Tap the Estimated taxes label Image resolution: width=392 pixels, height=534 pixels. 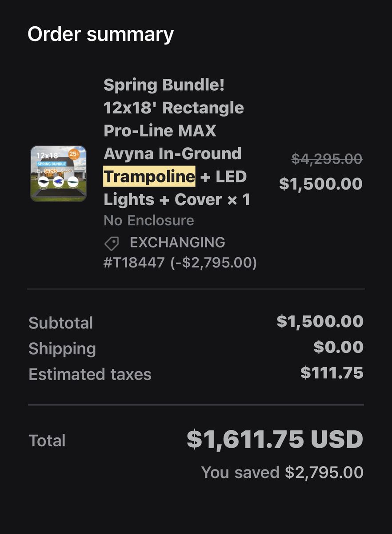(90, 375)
